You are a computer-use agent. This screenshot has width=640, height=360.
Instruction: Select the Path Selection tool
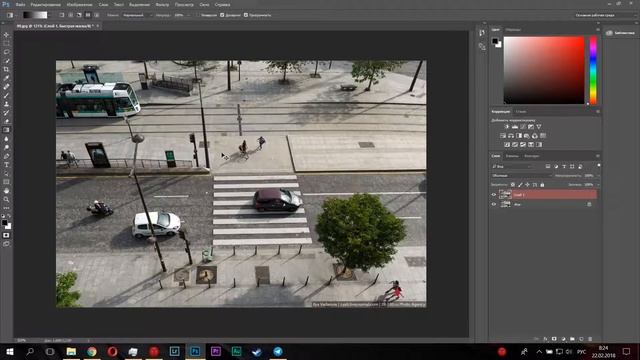point(6,173)
